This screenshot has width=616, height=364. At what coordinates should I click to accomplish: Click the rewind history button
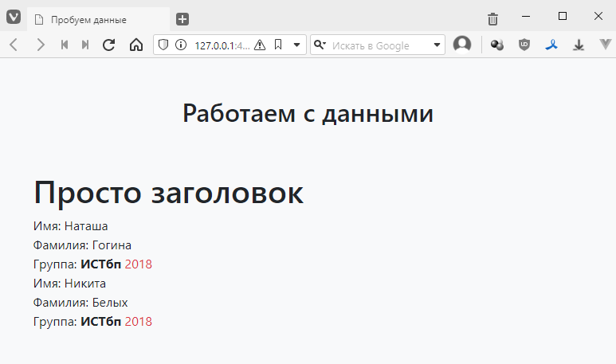(x=65, y=45)
